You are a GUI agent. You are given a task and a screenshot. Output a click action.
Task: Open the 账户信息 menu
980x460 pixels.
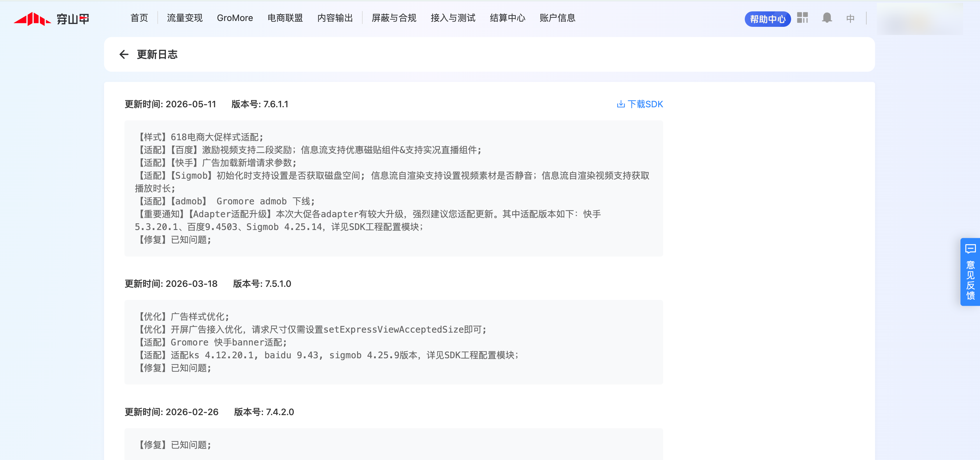[557, 18]
